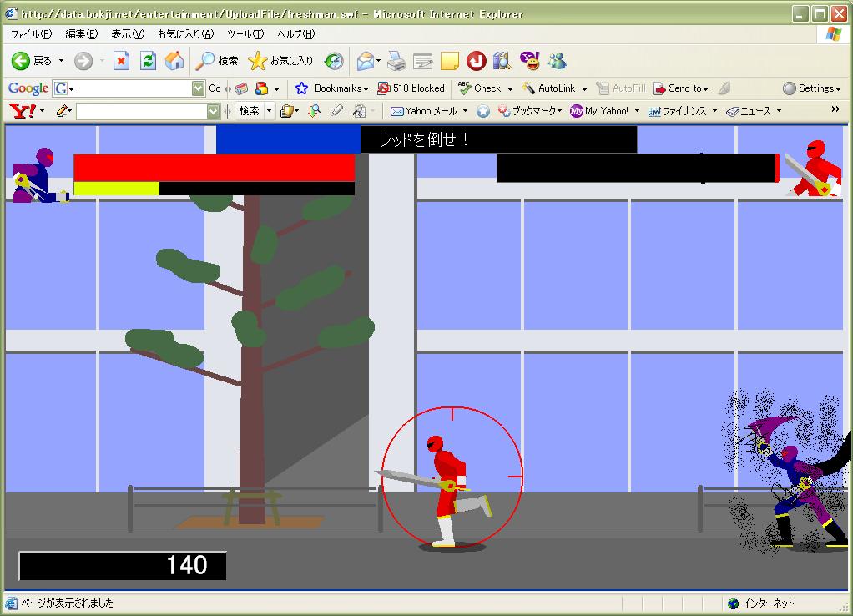The width and height of the screenshot is (853, 616).
Task: Open the お気に入り(A) menu
Action: pos(185,34)
